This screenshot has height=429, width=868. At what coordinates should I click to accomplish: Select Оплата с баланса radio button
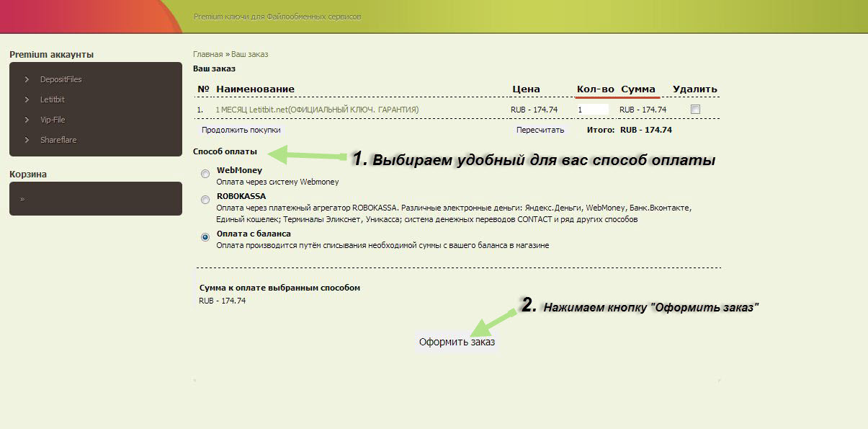click(x=205, y=236)
